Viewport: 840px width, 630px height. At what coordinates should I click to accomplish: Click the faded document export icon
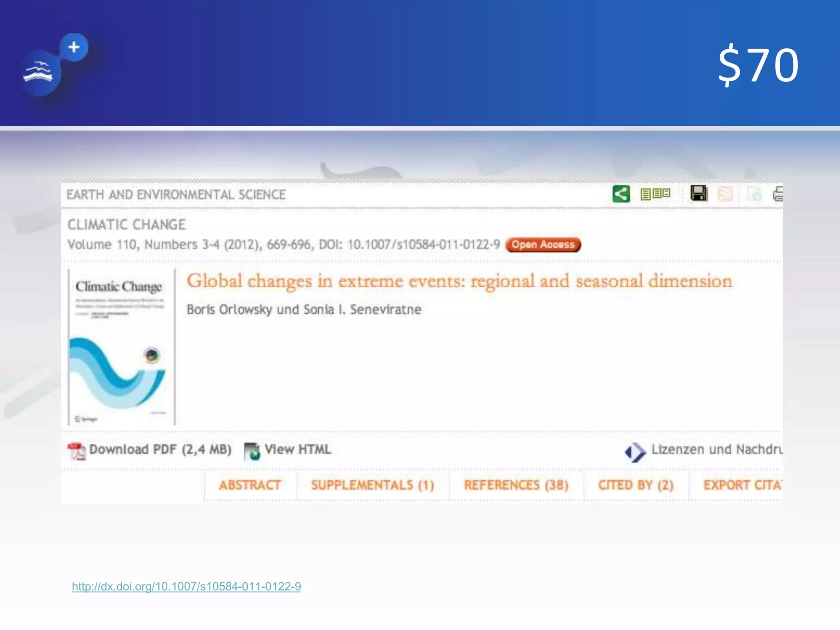(754, 194)
